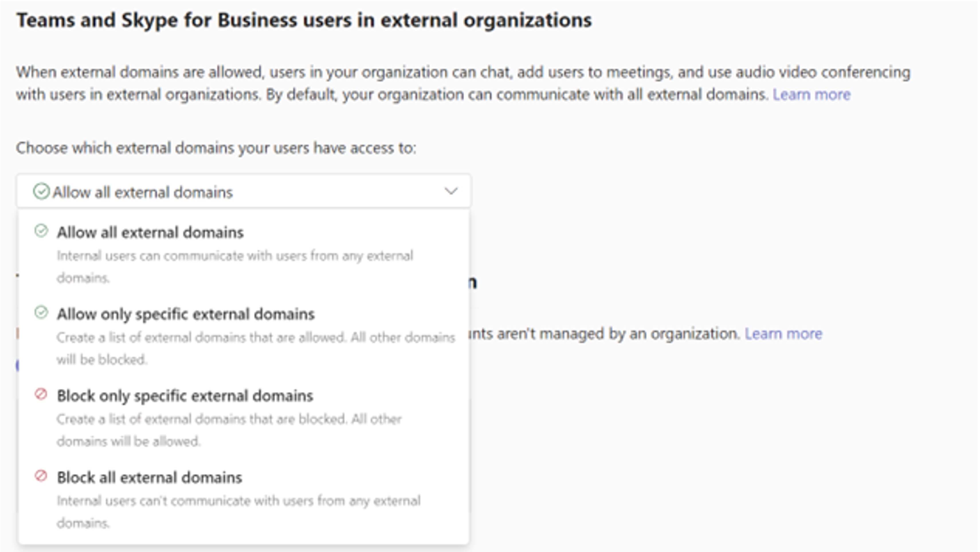Click the dropdown chevron arrow

(x=451, y=191)
